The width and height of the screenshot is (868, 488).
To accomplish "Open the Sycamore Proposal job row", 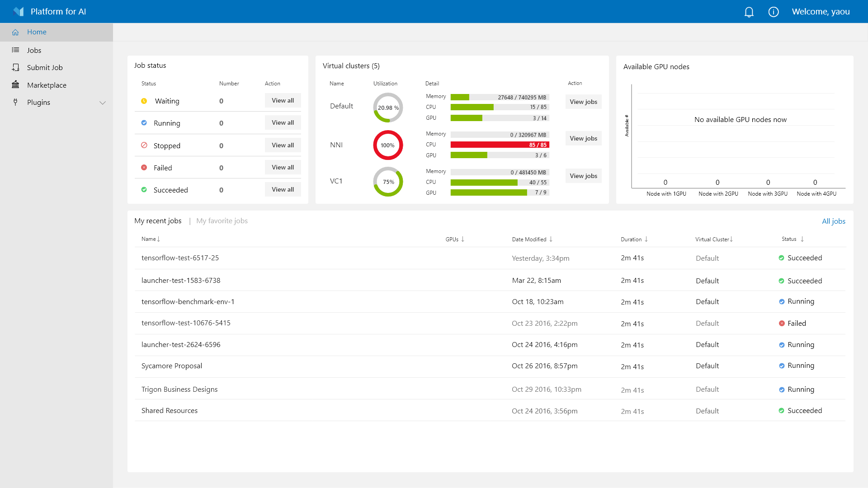I will pos(172,366).
